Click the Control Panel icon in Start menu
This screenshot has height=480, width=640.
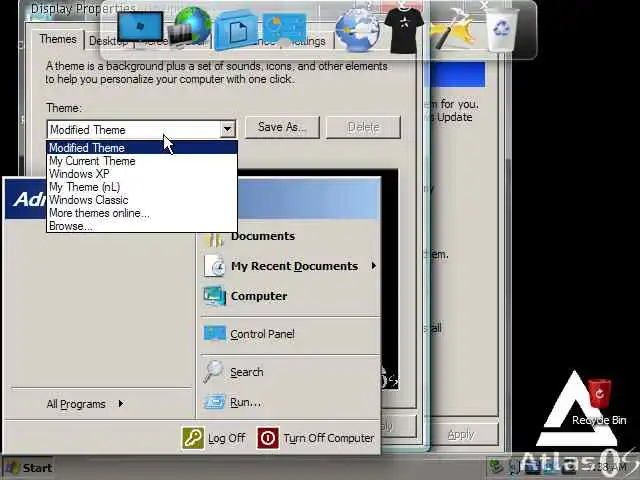click(215, 334)
